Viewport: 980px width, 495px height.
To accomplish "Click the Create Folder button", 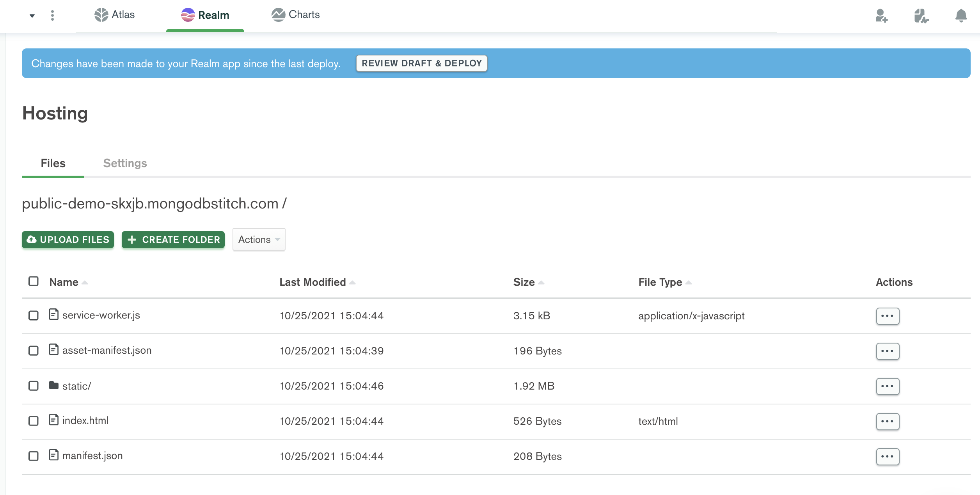I will (173, 240).
